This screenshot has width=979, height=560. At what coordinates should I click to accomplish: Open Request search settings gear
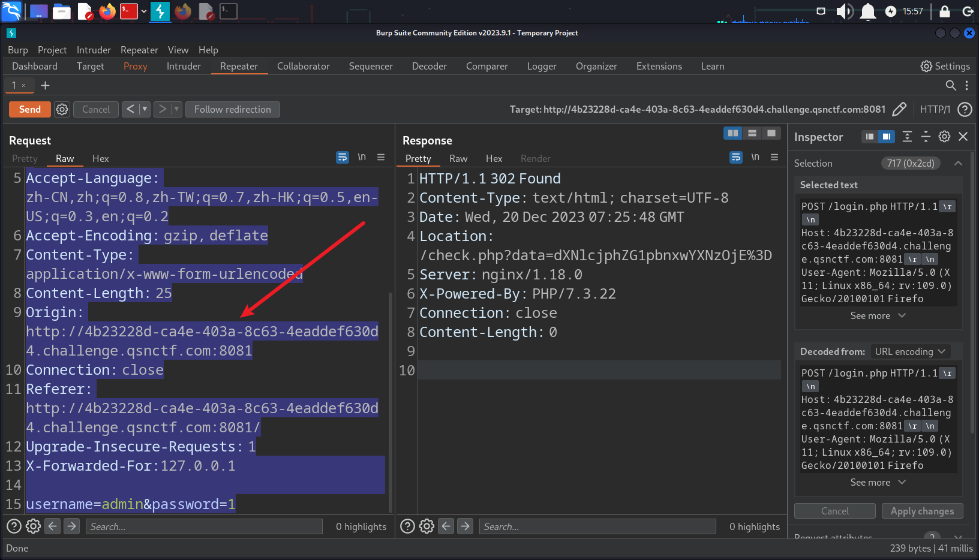33,526
